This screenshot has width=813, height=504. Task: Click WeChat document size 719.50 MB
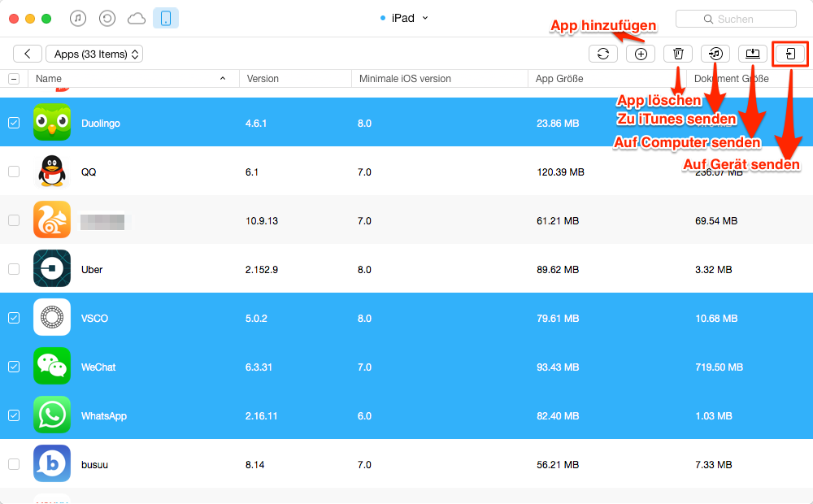(720, 367)
